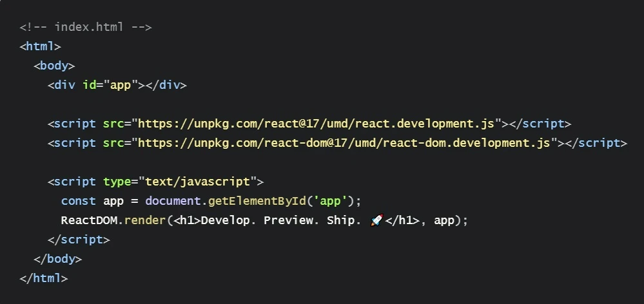Click the opening h1 tag
This screenshot has width=644, height=304.
[x=187, y=220]
